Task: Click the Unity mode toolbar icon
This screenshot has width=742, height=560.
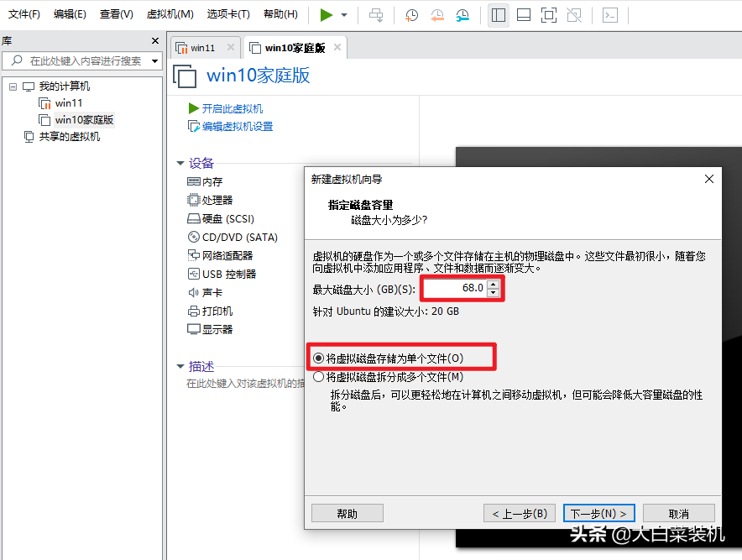Action: [574, 15]
